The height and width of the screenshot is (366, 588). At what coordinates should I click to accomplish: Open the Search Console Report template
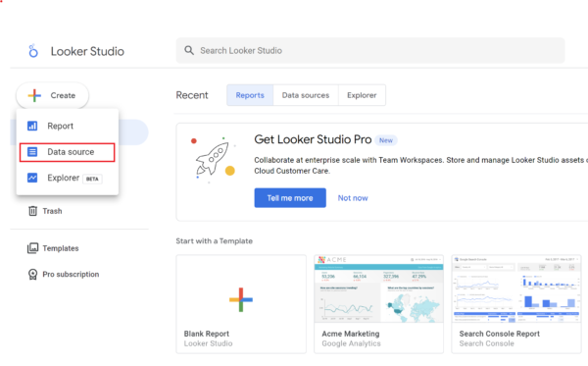point(516,304)
